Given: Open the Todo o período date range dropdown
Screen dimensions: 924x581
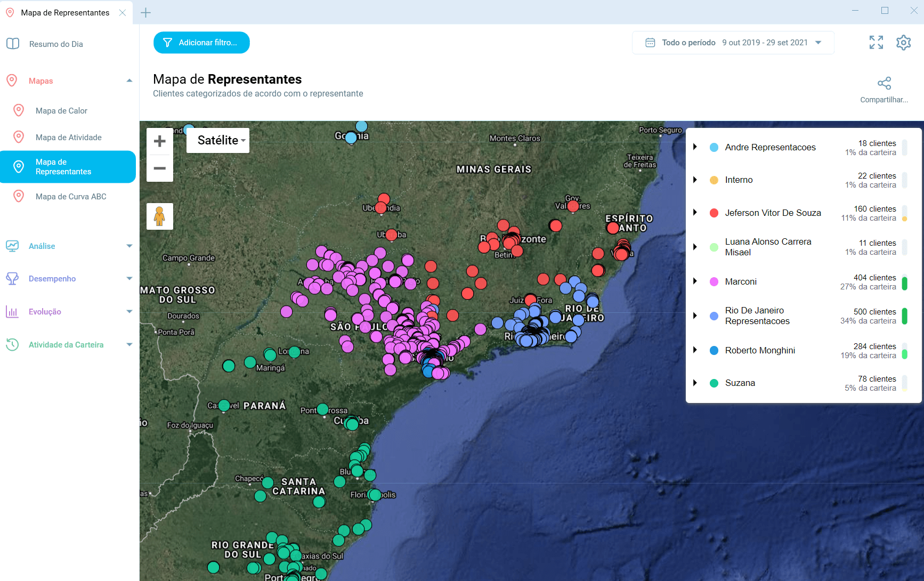Looking at the screenshot, I should 818,42.
